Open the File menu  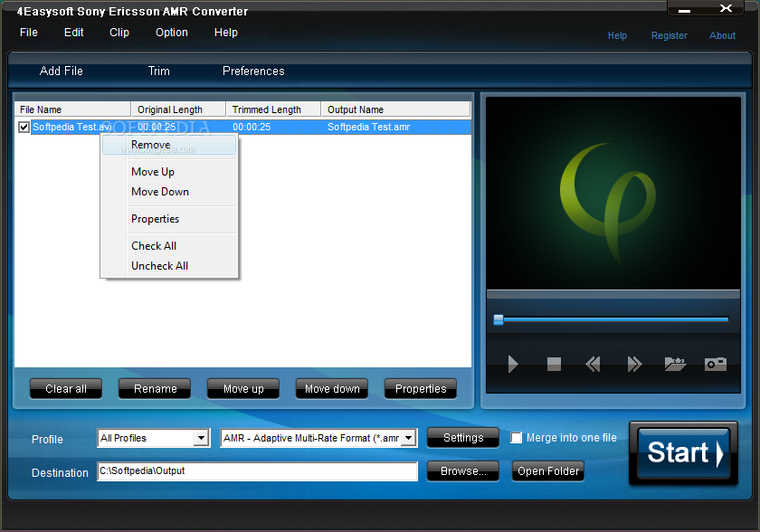(29, 33)
